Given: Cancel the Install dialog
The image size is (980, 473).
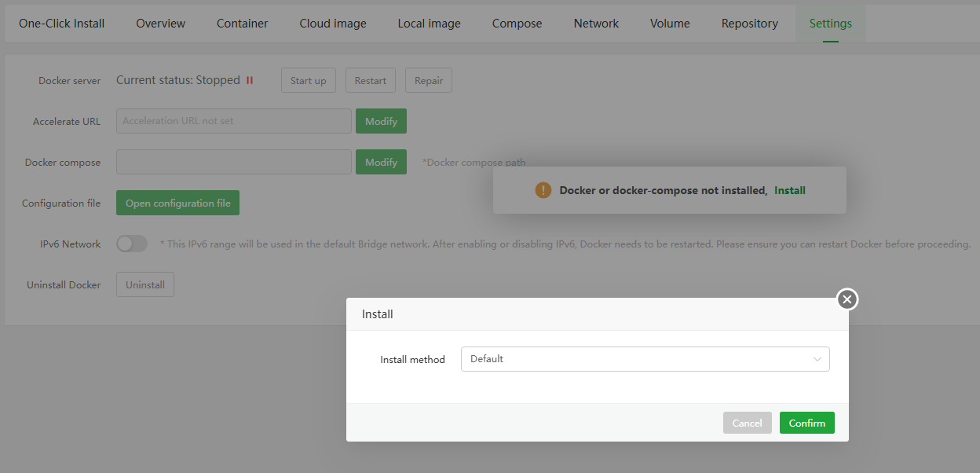Looking at the screenshot, I should pos(747,423).
